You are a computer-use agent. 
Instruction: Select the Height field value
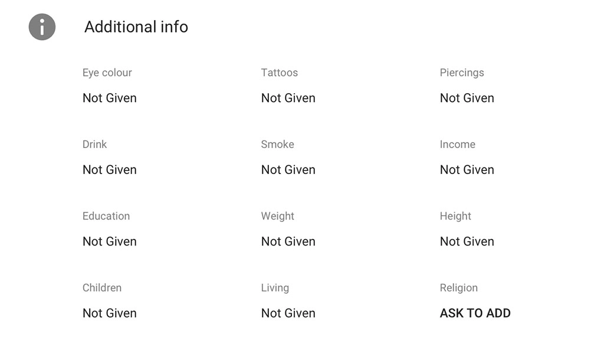click(x=467, y=241)
